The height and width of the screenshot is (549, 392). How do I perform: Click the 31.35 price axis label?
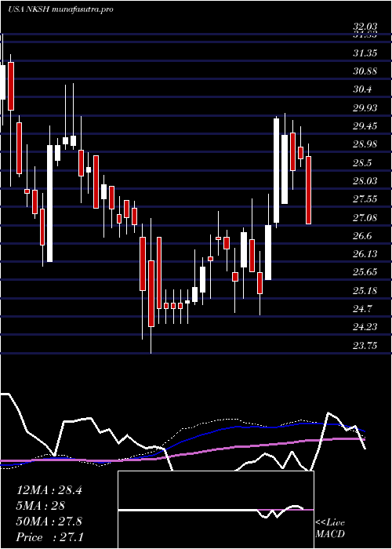pyautogui.click(x=365, y=53)
